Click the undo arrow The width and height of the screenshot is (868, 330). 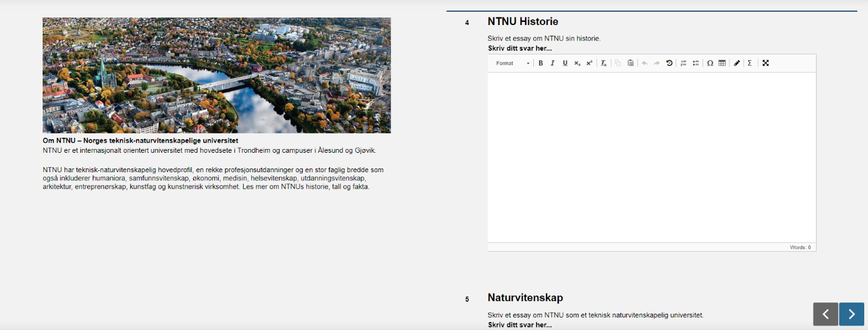point(644,63)
